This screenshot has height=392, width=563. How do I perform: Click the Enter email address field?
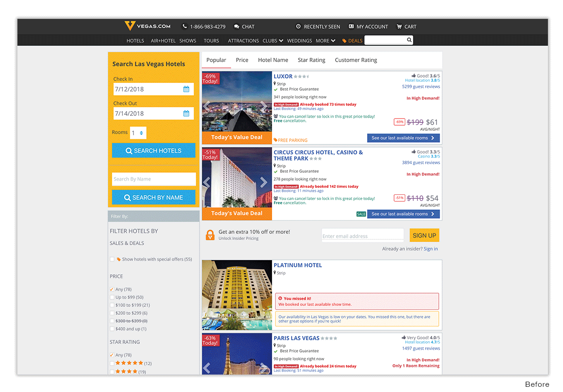pyautogui.click(x=362, y=235)
